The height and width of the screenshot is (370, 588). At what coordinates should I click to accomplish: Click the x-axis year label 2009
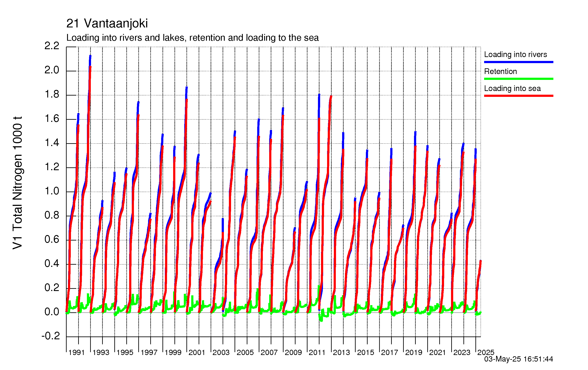293,352
